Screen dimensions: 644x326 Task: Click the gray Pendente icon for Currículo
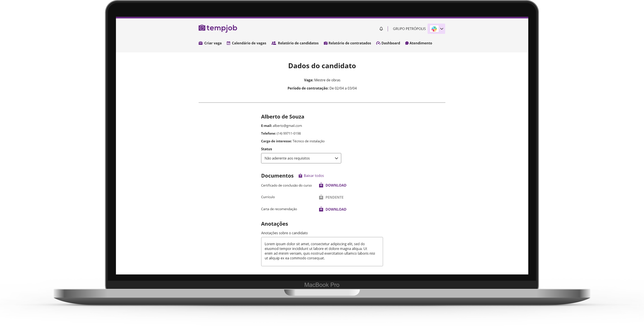[x=321, y=197]
